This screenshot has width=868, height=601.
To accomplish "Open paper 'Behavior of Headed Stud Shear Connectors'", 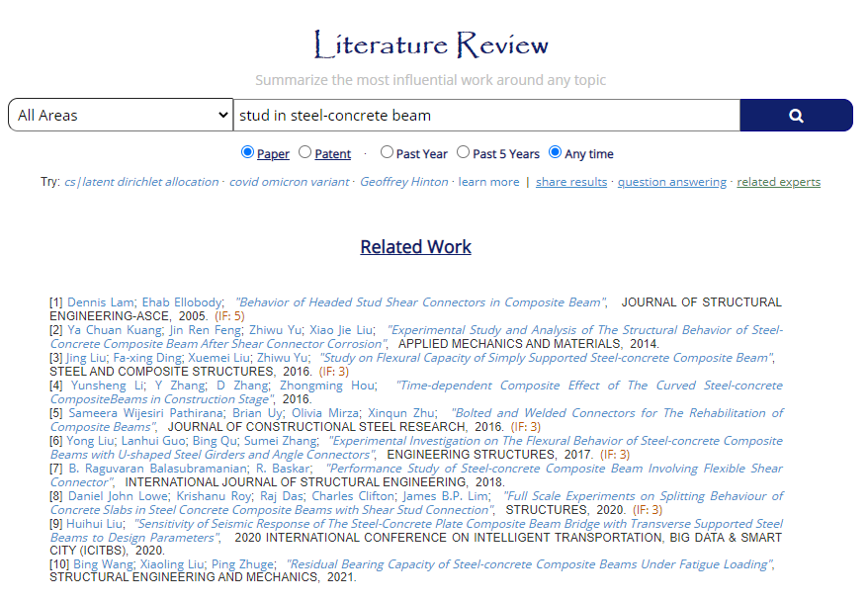I will click(420, 302).
